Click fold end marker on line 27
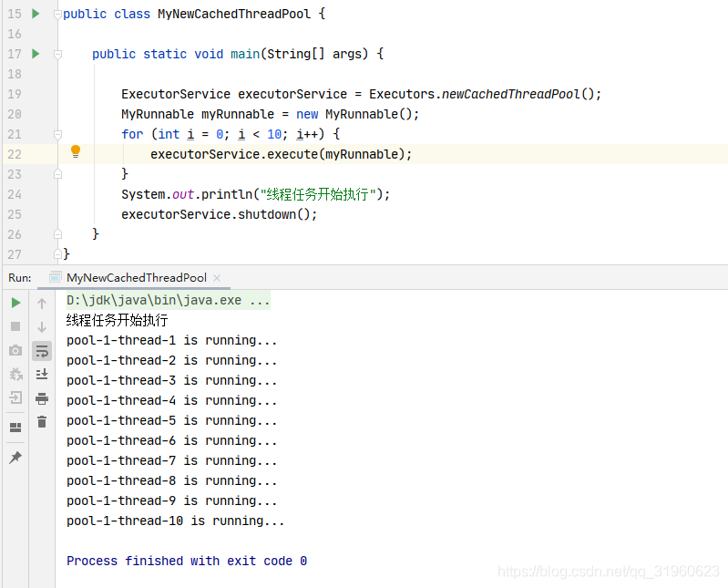This screenshot has height=588, width=728. 57,253
